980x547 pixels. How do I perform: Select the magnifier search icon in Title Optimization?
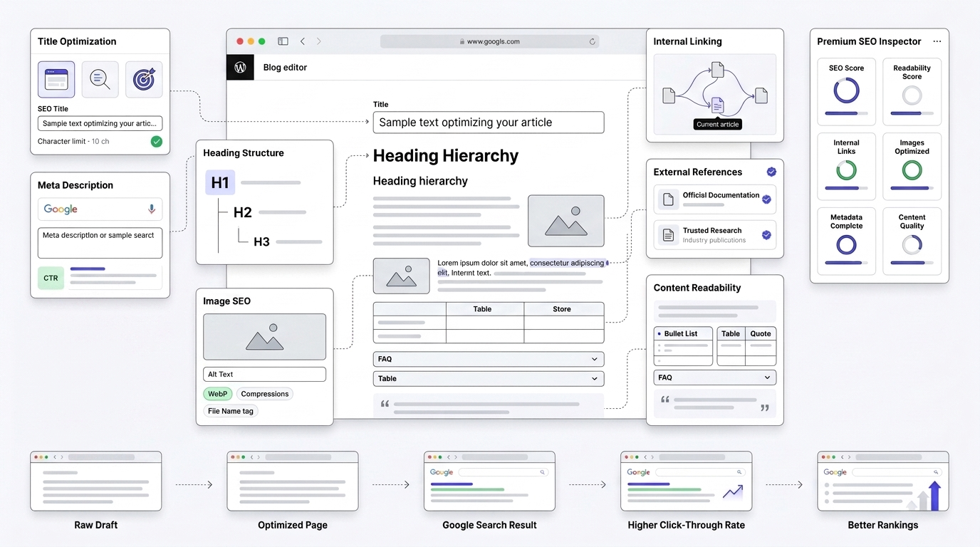click(x=100, y=79)
